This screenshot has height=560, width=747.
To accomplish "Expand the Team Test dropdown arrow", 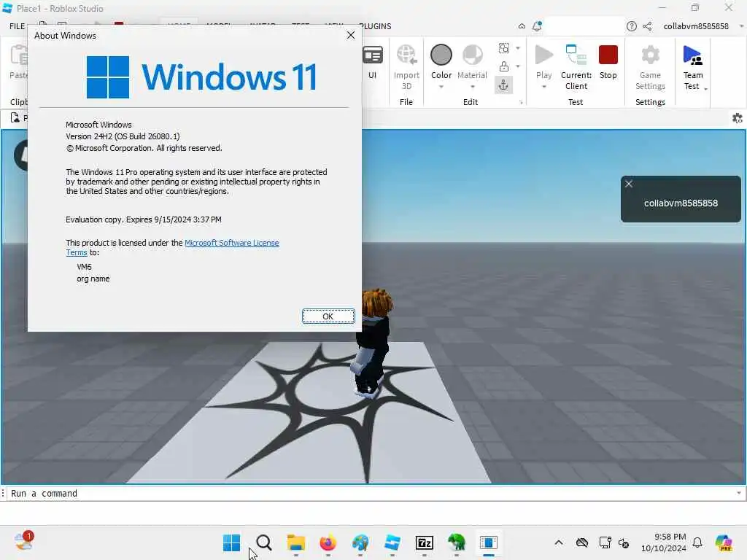I will [x=705, y=89].
